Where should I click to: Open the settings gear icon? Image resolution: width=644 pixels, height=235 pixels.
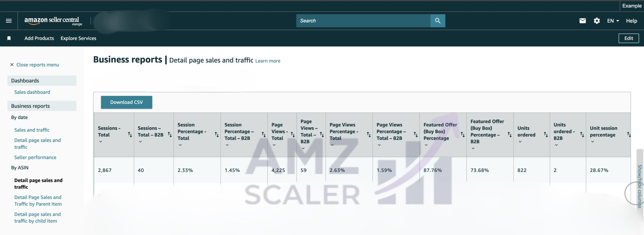point(597,21)
